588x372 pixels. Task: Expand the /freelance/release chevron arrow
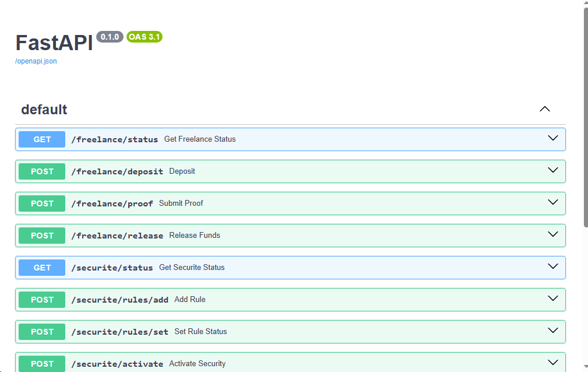pyautogui.click(x=553, y=234)
